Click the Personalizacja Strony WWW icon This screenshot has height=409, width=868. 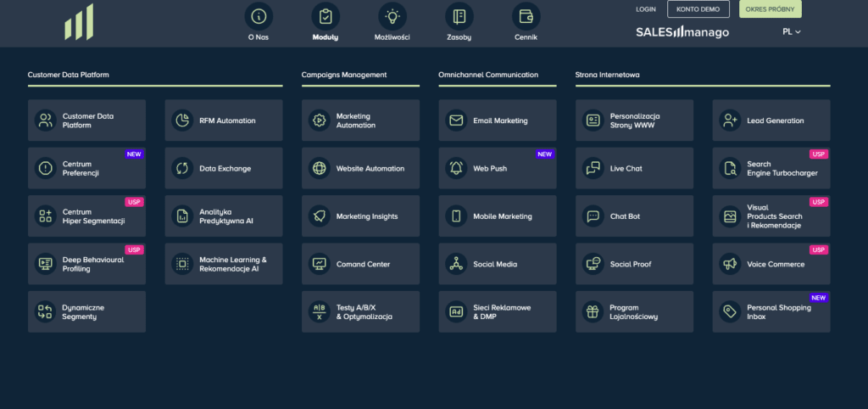(593, 120)
